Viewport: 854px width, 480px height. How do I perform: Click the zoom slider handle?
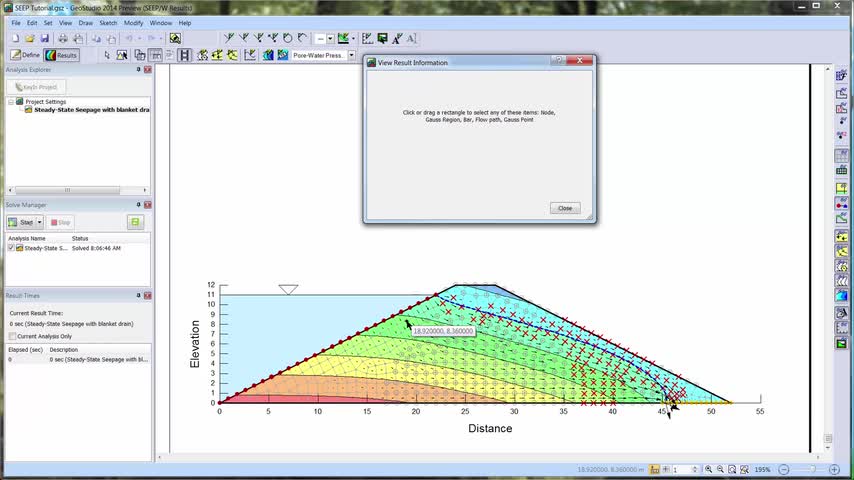[x=813, y=469]
